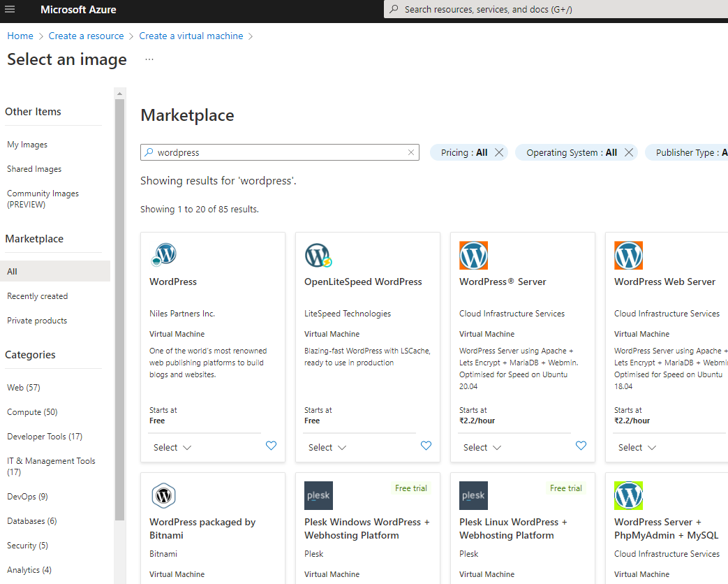728x584 pixels.
Task: Filter by IT & Management Tools category
Action: click(51, 467)
